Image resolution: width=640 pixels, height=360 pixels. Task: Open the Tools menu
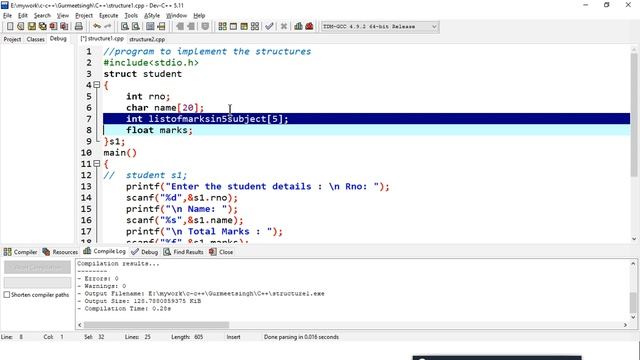(131, 16)
